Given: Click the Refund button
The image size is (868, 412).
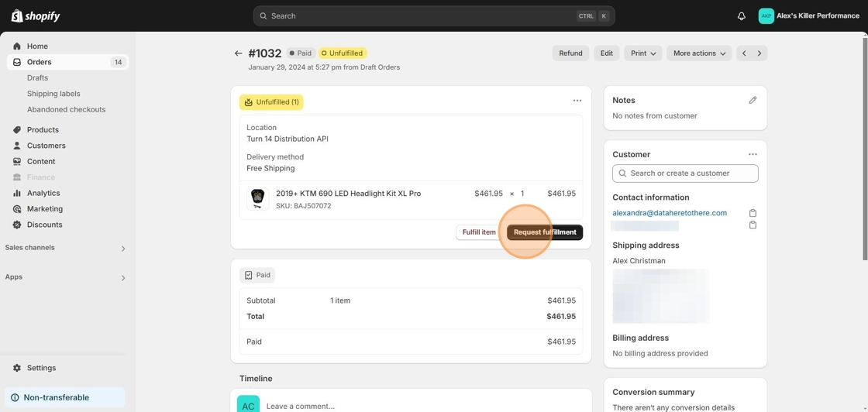Looking at the screenshot, I should point(570,53).
